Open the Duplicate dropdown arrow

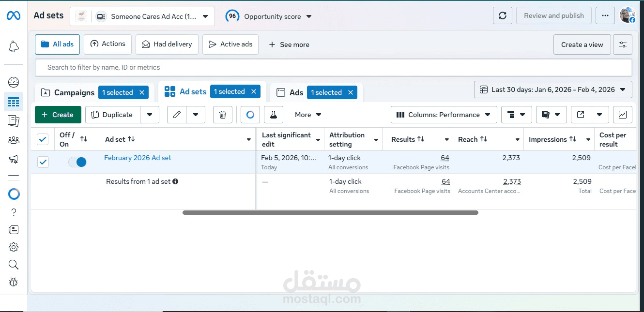pos(150,115)
